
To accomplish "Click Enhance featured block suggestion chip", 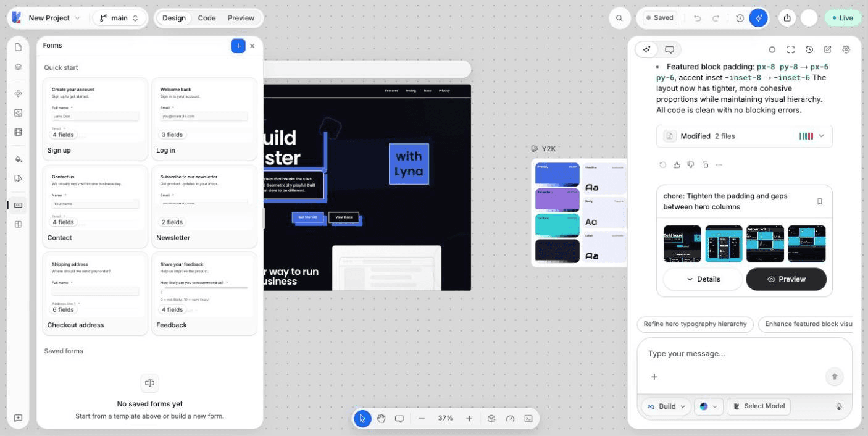I will click(806, 324).
